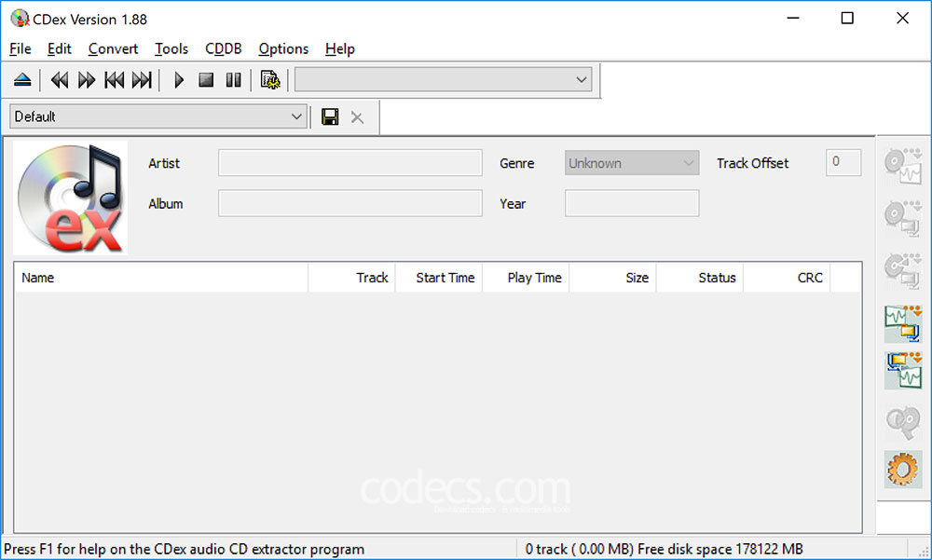Click the Size column header
The width and height of the screenshot is (932, 560).
(x=613, y=278)
